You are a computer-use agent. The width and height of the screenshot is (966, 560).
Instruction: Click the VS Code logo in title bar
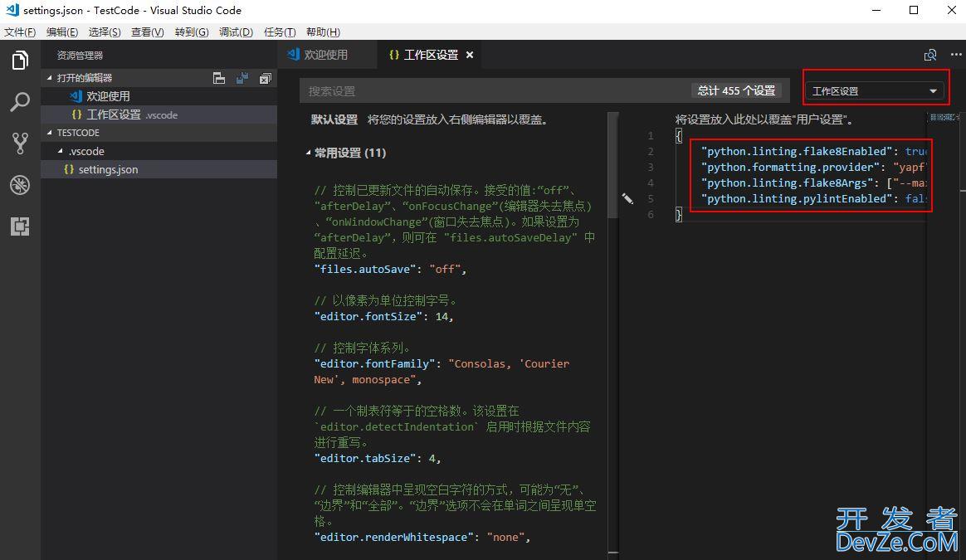[12, 10]
